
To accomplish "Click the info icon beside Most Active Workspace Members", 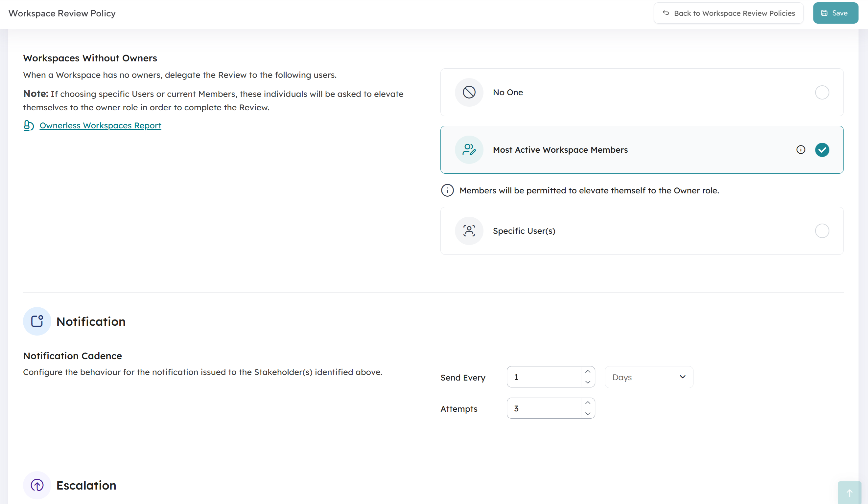I will pyautogui.click(x=801, y=150).
